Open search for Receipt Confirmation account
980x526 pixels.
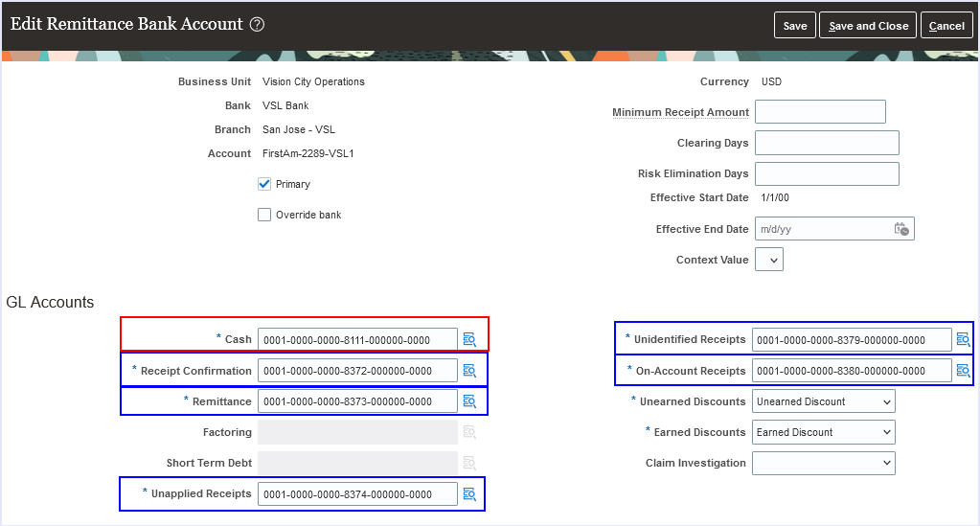(469, 371)
